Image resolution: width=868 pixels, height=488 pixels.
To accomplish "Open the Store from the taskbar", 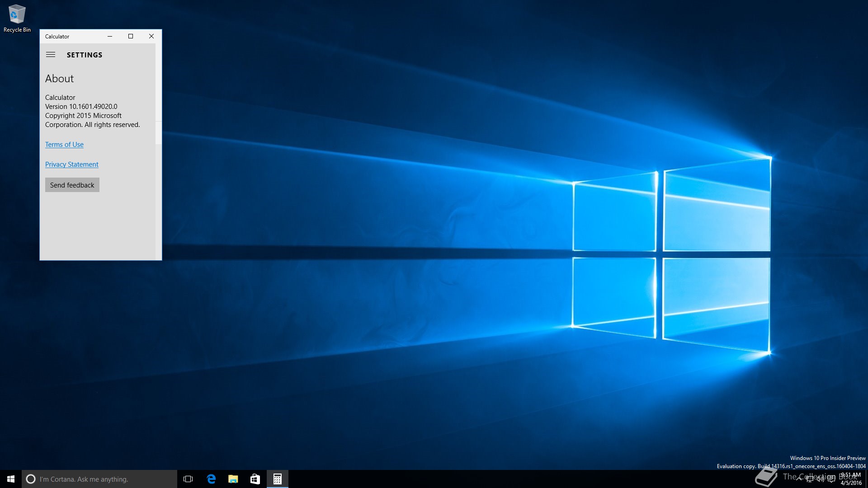I will pos(255,479).
